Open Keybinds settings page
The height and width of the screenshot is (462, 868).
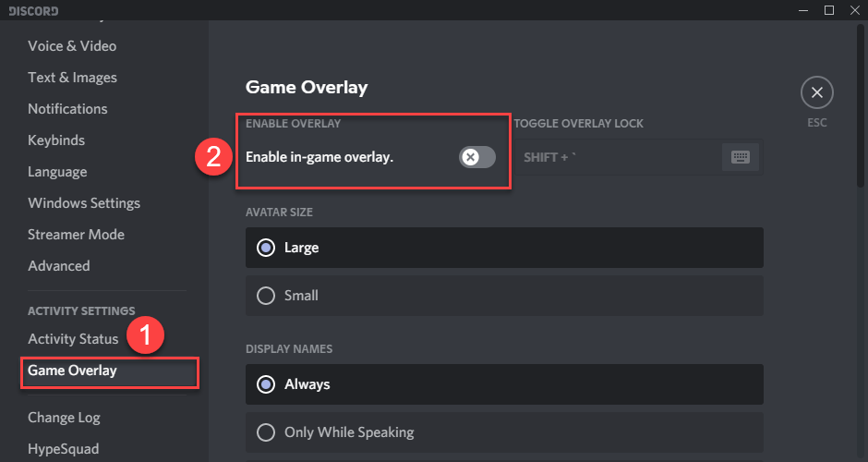(x=56, y=140)
